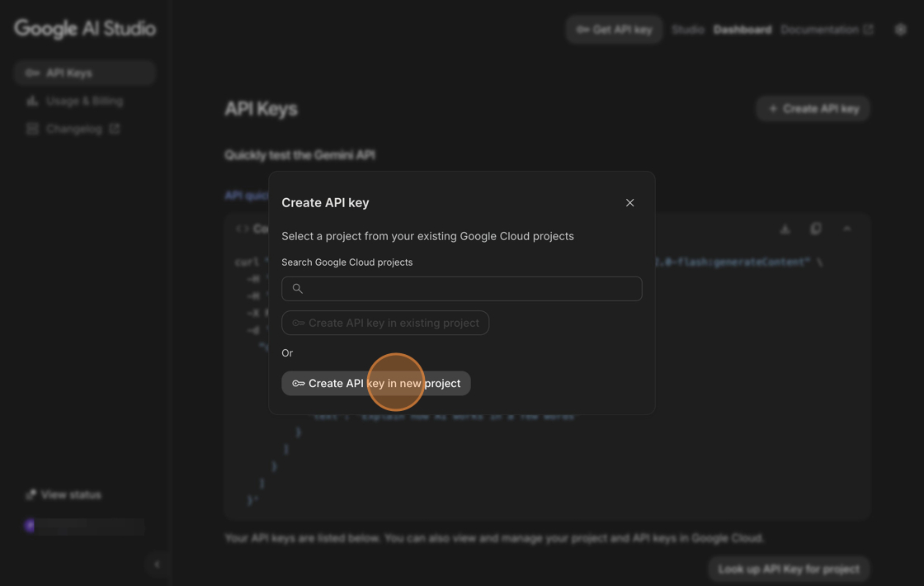924x586 pixels.
Task: Switch to the Studio tab
Action: pos(687,30)
